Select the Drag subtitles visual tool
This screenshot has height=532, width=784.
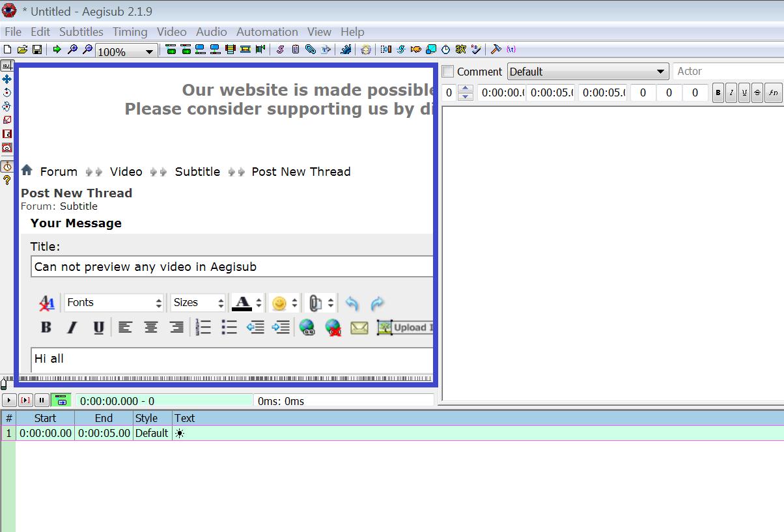click(7, 79)
